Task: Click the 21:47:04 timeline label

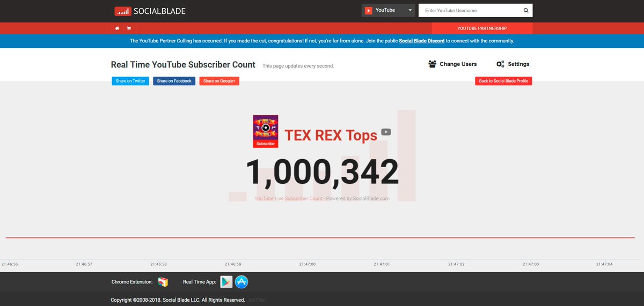Action: [604, 264]
